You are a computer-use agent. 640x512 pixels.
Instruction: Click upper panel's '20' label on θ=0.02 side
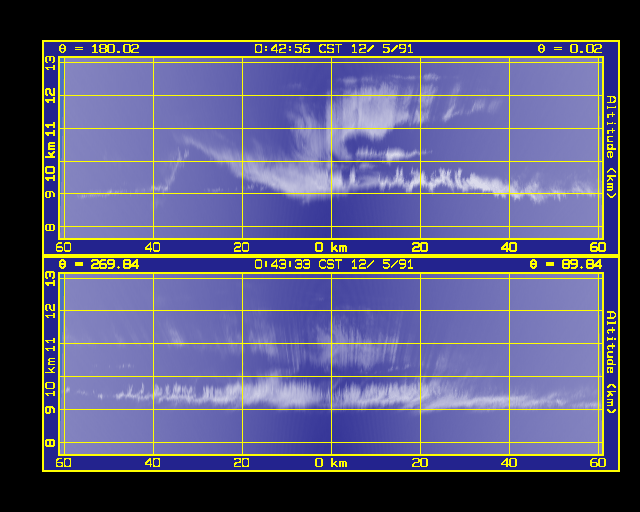420,247
